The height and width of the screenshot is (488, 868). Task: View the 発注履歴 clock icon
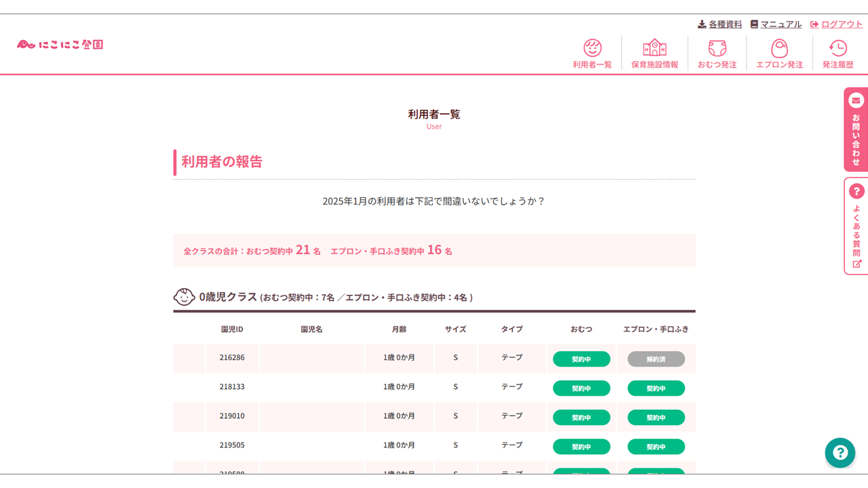click(838, 49)
